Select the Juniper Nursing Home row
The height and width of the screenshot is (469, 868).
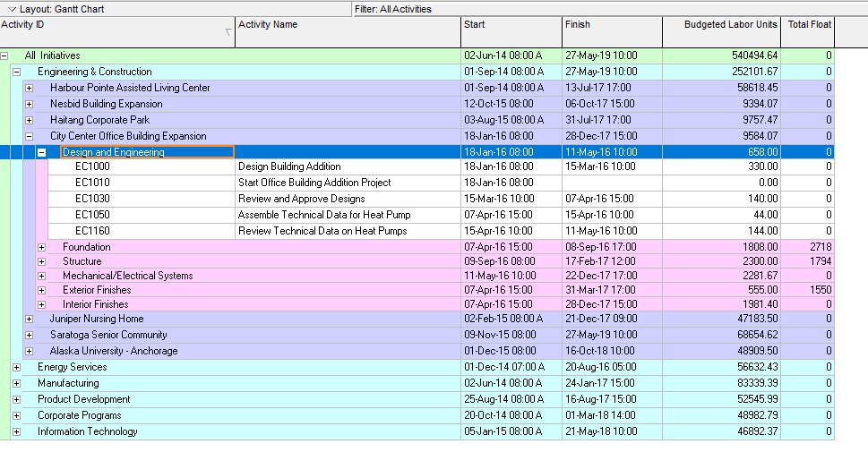click(97, 319)
